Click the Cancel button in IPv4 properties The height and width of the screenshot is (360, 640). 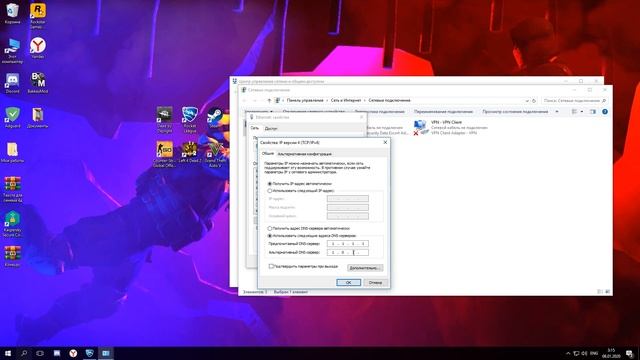coord(375,282)
